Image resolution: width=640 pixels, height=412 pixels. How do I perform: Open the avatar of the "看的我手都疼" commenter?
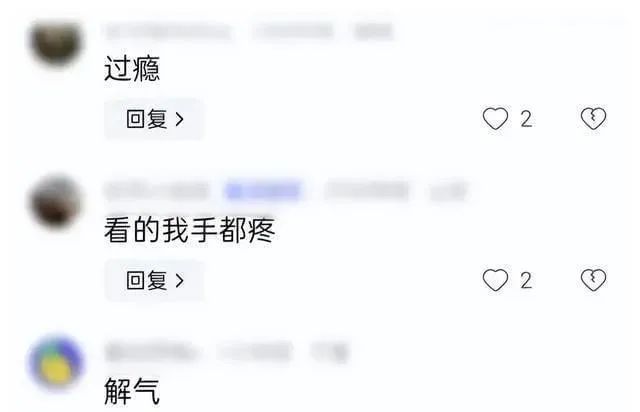[56, 202]
